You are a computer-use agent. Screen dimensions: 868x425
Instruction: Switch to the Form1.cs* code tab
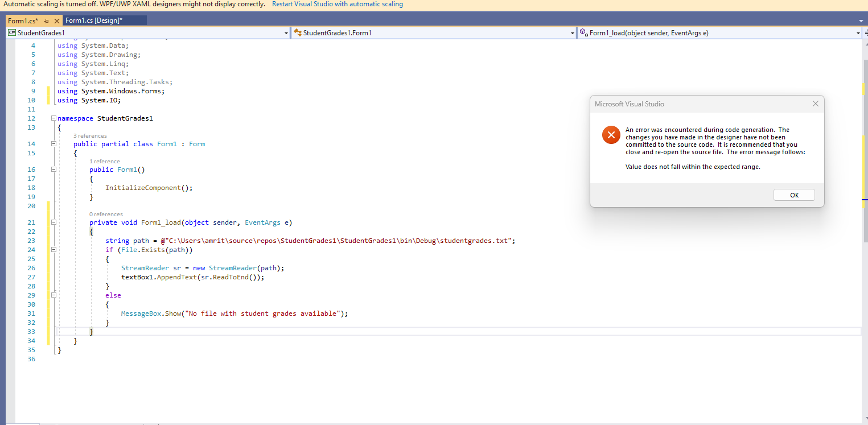[x=23, y=21]
